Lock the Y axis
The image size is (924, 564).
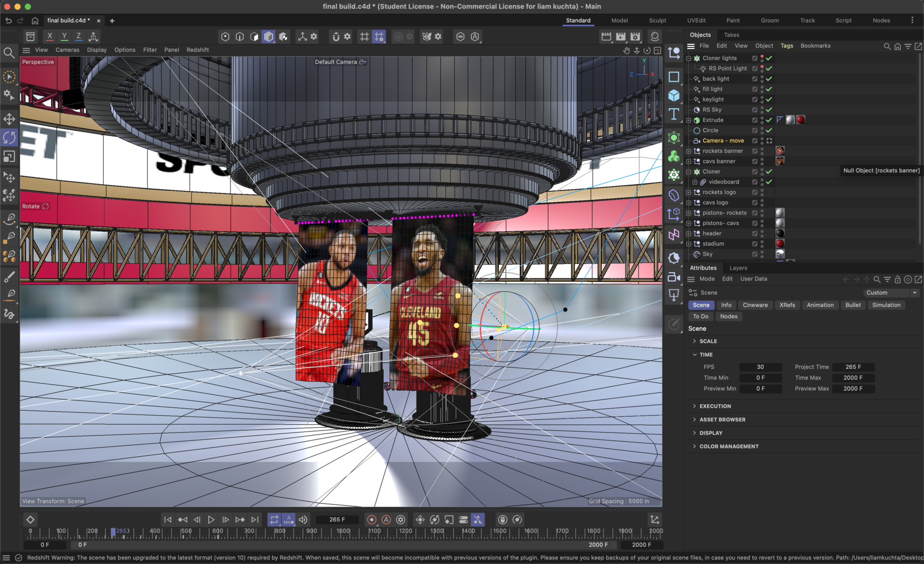pos(64,36)
